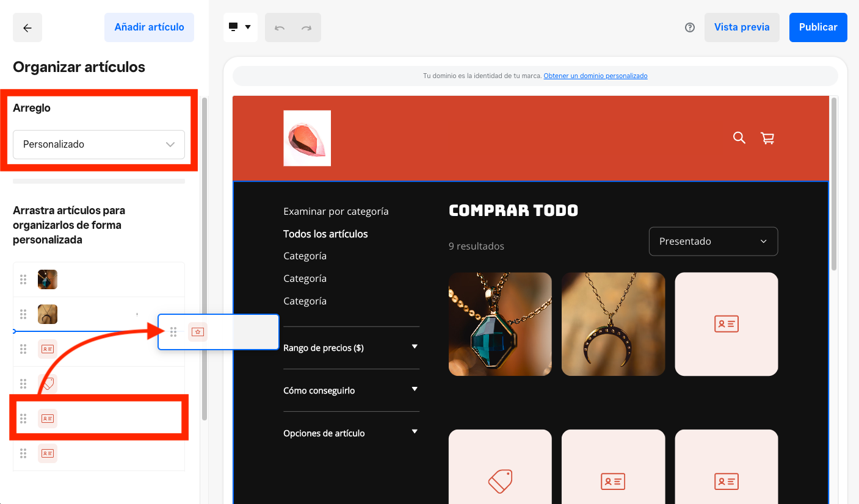Click the store preview vertical scrollbar
The height and width of the screenshot is (504, 859).
(834, 183)
